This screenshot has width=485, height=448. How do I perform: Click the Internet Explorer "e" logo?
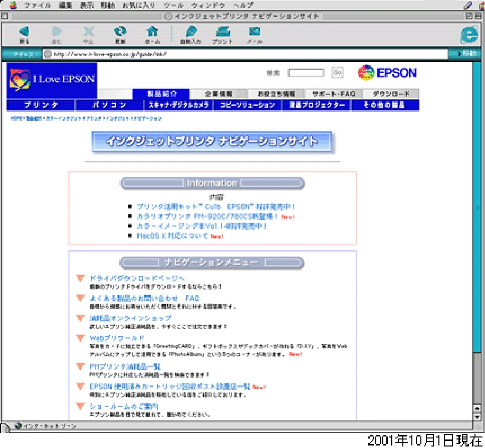tap(469, 35)
